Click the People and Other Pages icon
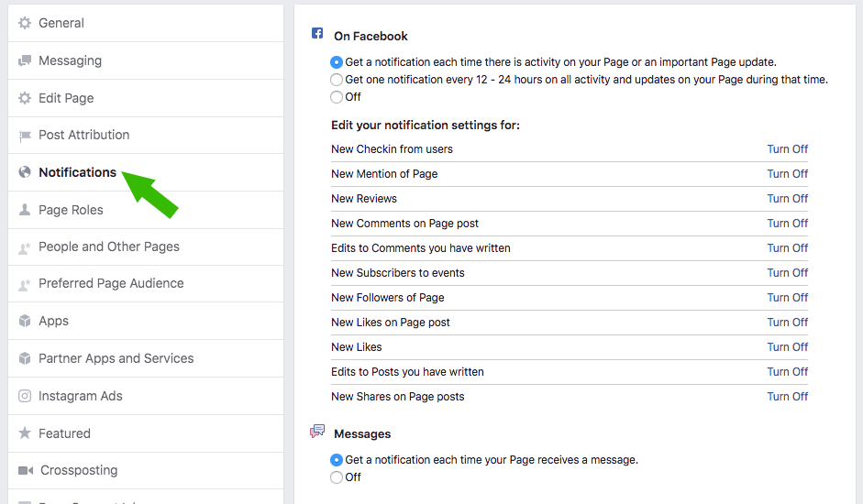Viewport: 863px width, 504px height. tap(25, 247)
